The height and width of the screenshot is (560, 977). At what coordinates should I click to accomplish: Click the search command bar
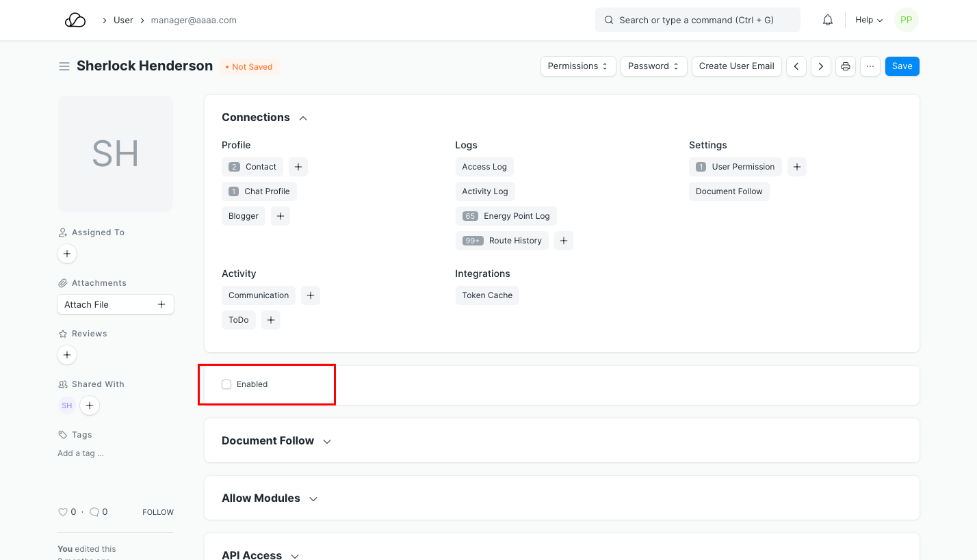tap(697, 21)
